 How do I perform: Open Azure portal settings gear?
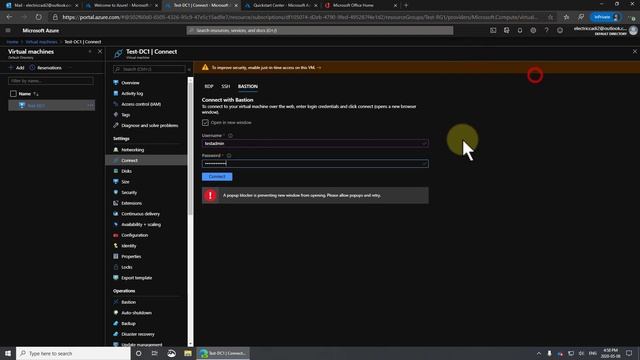533,31
